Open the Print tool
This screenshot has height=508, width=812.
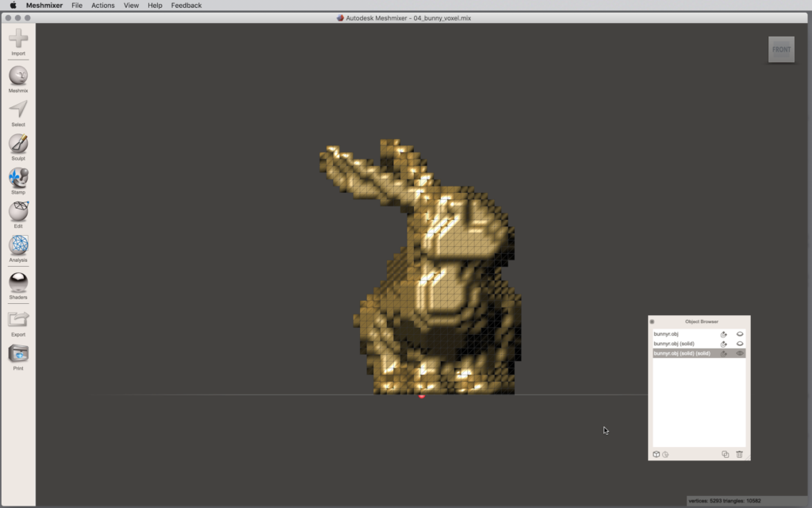(18, 354)
